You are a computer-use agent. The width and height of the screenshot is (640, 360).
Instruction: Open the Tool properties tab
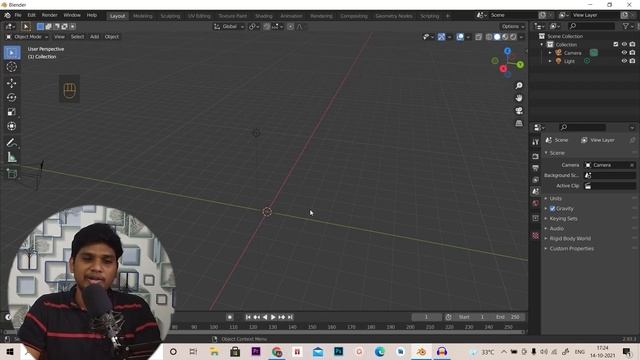tap(536, 142)
